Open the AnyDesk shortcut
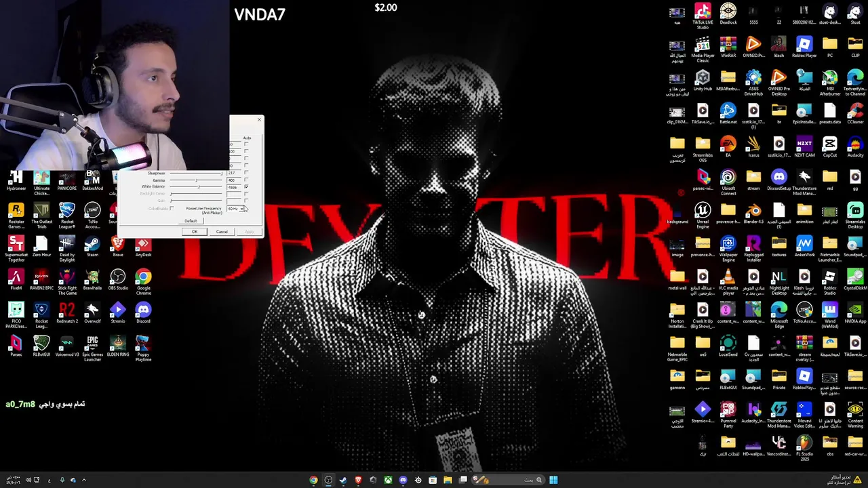868x488 pixels. tap(143, 247)
